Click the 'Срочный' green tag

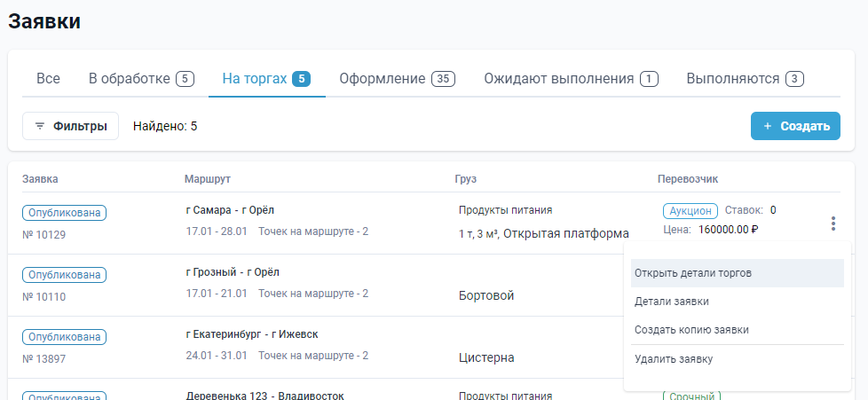click(x=691, y=396)
